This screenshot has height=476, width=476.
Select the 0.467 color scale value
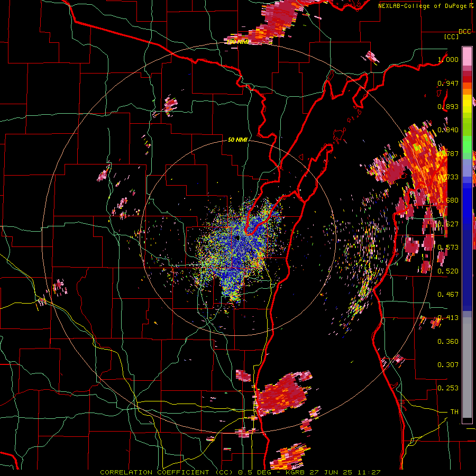(448, 295)
